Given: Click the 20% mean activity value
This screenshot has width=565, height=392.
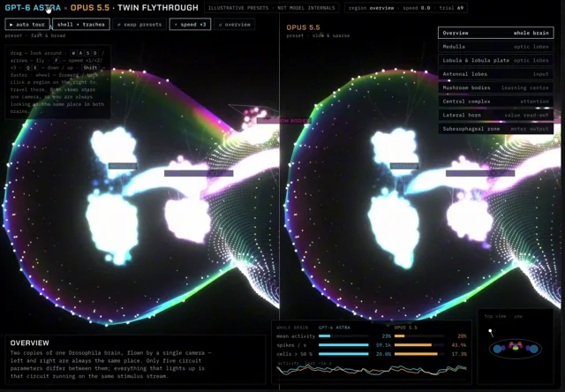Looking at the screenshot, I should (x=462, y=336).
